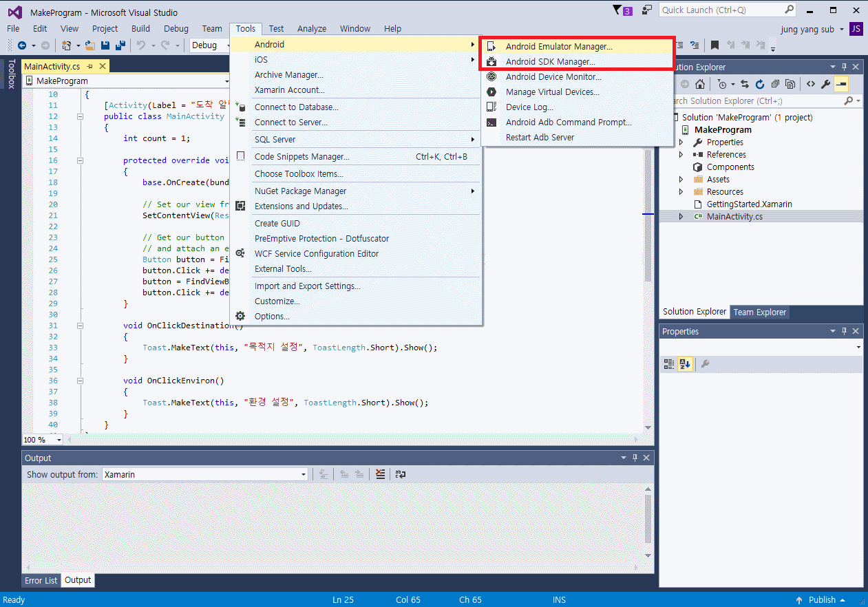Select Restart Adb Server menu item

click(x=577, y=138)
